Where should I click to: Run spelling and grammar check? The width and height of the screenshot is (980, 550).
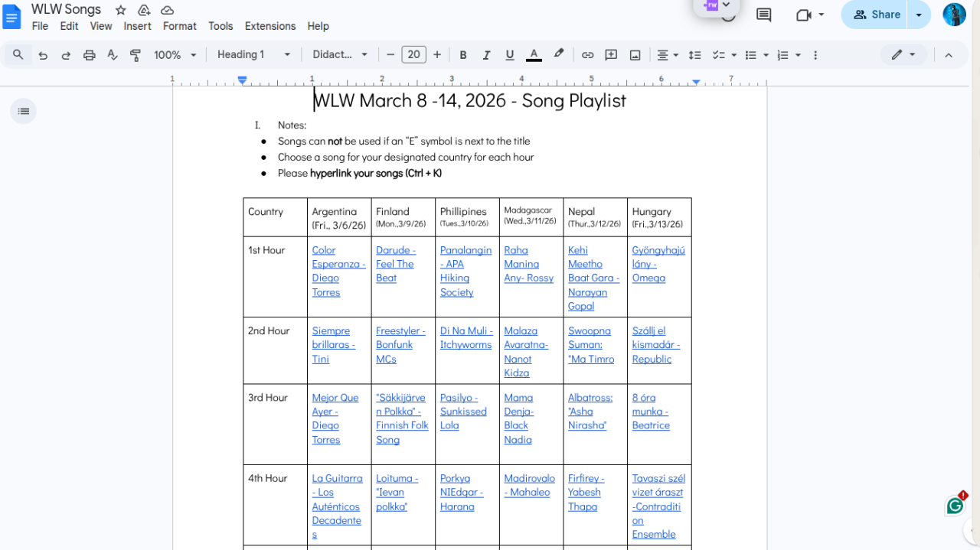click(x=113, y=55)
